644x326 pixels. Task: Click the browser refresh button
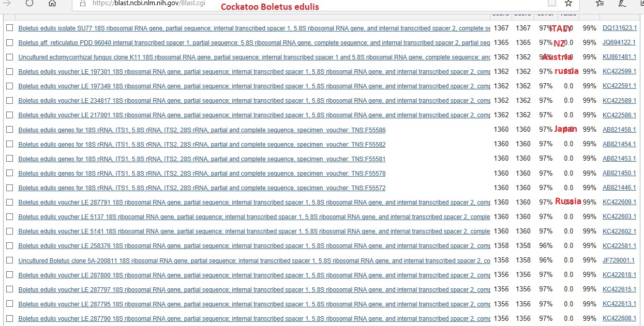click(x=29, y=3)
